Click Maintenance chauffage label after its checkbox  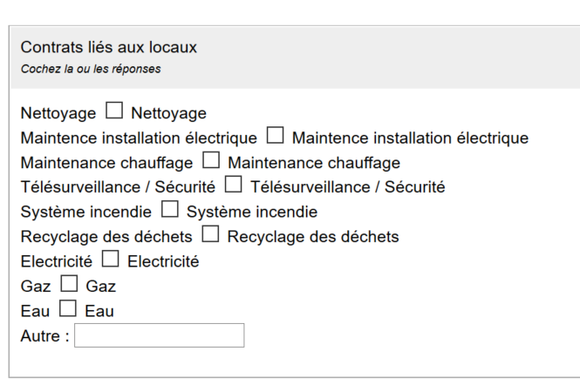pyautogui.click(x=314, y=163)
